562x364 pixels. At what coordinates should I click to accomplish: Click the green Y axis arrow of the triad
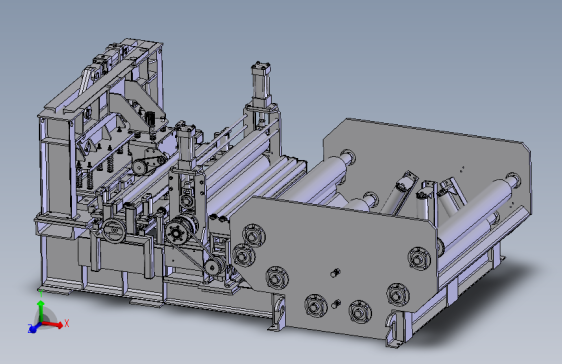tap(41, 310)
